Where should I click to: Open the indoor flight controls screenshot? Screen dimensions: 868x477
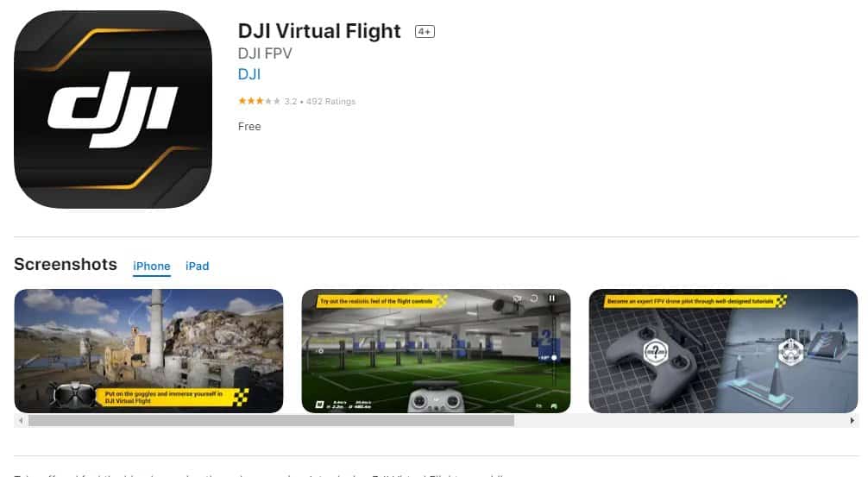[436, 351]
